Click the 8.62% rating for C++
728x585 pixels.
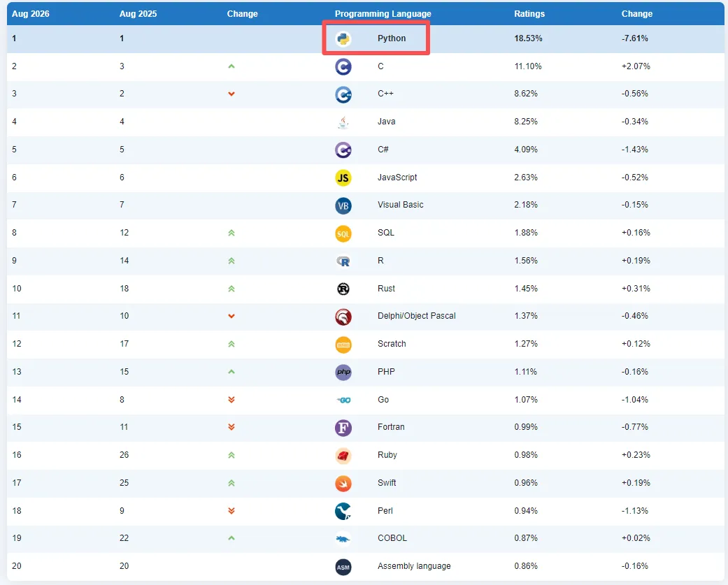pos(526,94)
